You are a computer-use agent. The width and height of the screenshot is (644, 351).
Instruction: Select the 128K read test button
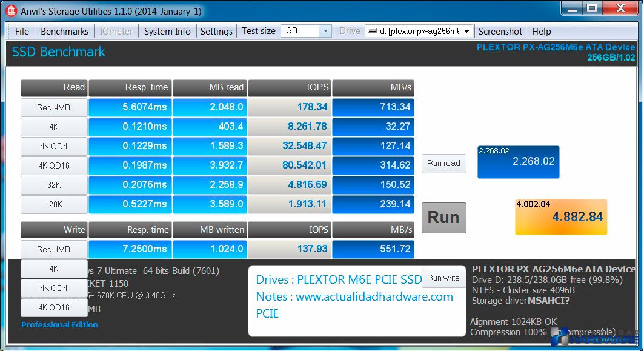[x=53, y=204]
